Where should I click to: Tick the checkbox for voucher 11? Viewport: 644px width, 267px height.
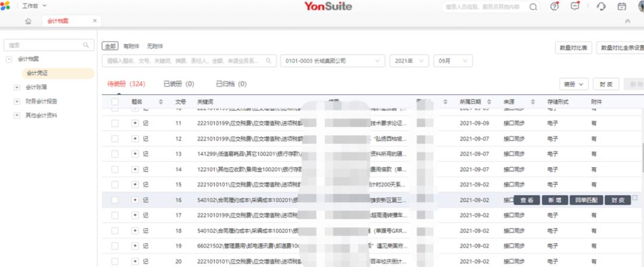[x=115, y=123]
